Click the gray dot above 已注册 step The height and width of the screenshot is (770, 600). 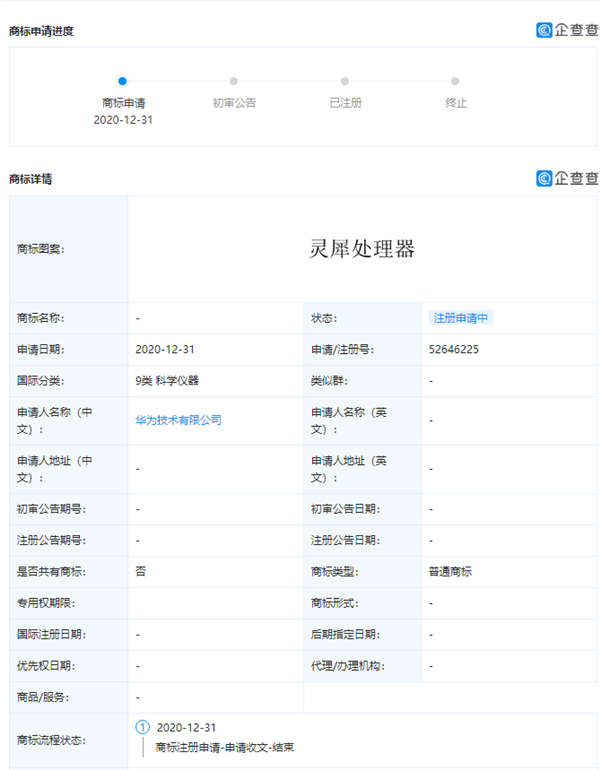click(344, 81)
